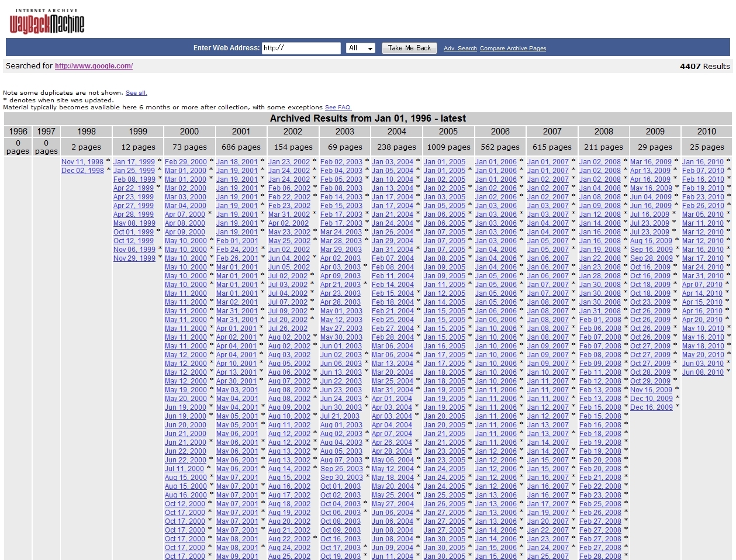
Task: Select the Feb 08, 1999 capture
Action: coord(134,179)
